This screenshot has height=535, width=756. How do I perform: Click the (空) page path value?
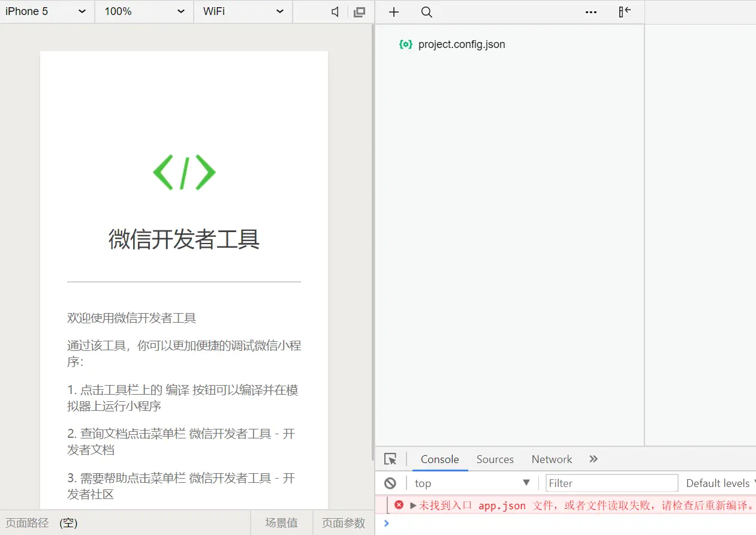coord(69,523)
